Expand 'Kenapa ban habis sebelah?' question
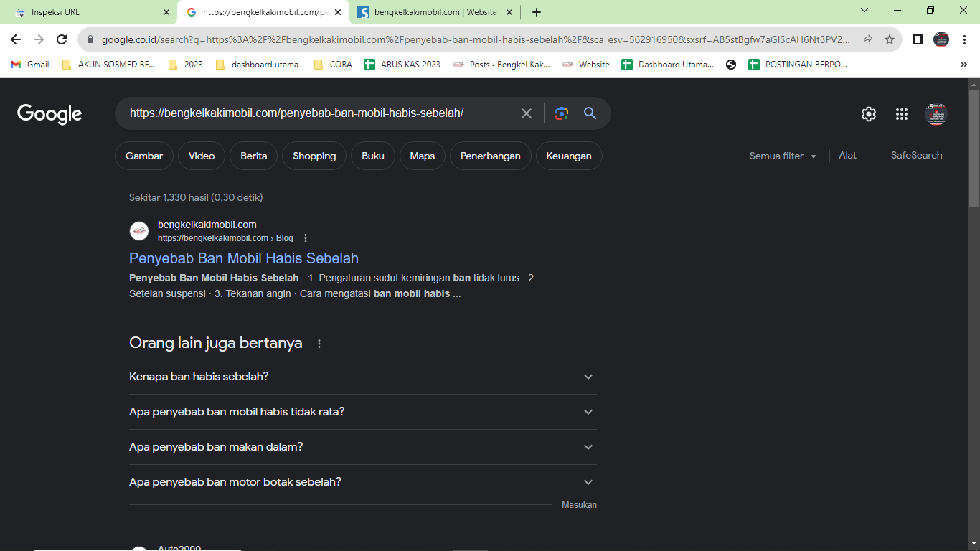The height and width of the screenshot is (551, 980). click(x=362, y=377)
